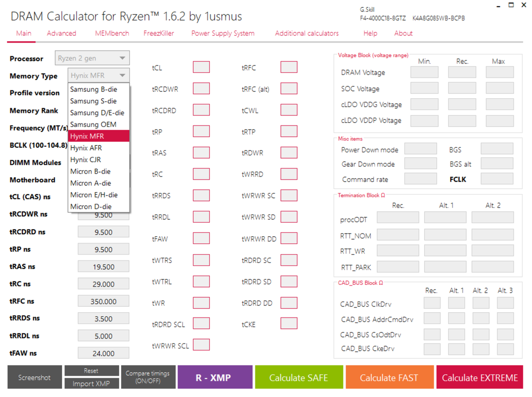Select Micron E/H-die entry

point(99,195)
